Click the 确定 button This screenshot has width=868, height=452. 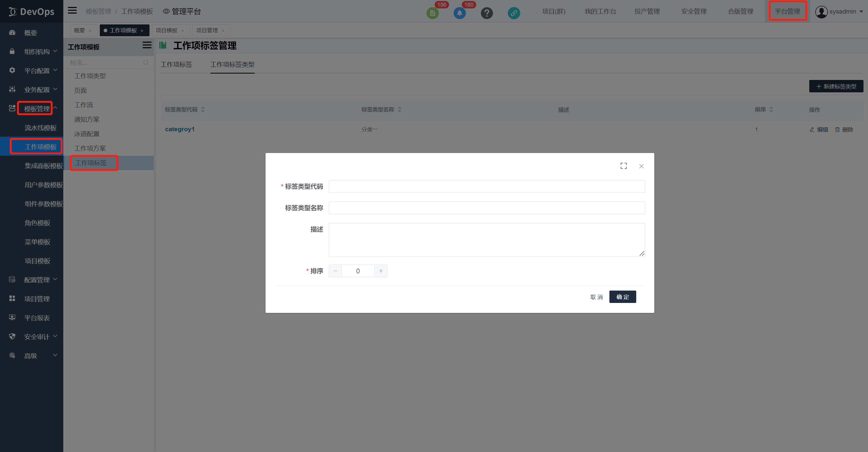coord(622,297)
